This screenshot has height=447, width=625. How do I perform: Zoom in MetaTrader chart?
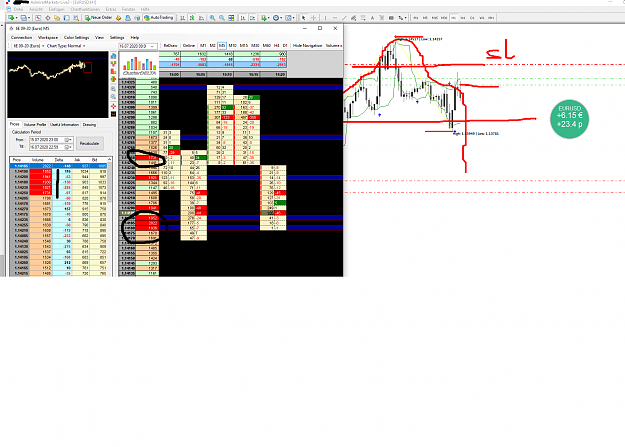pos(212,18)
